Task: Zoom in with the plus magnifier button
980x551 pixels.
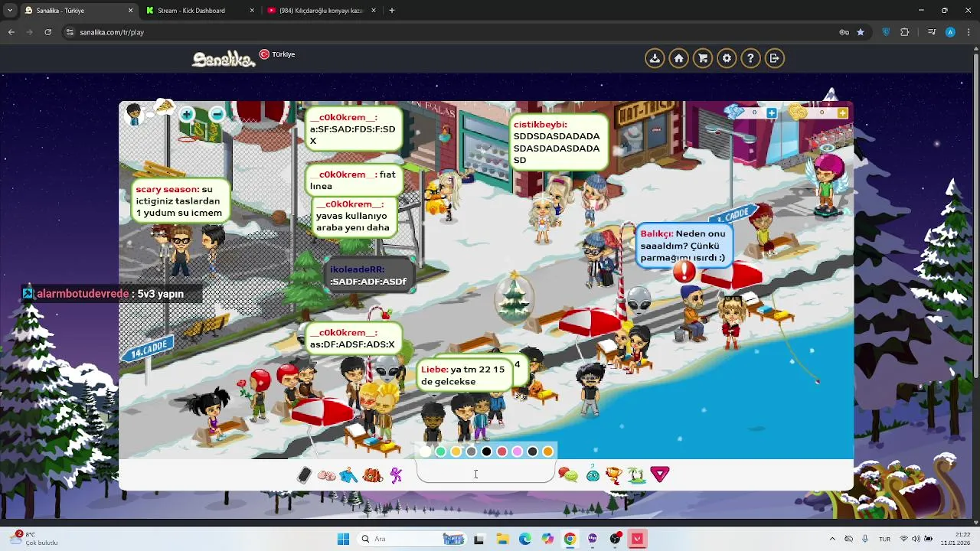Action: [x=188, y=115]
